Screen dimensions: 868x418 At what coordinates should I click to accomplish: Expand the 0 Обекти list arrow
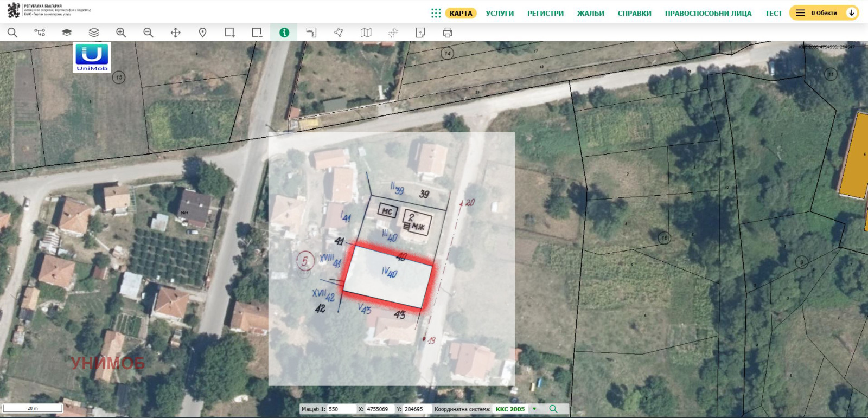tap(852, 13)
